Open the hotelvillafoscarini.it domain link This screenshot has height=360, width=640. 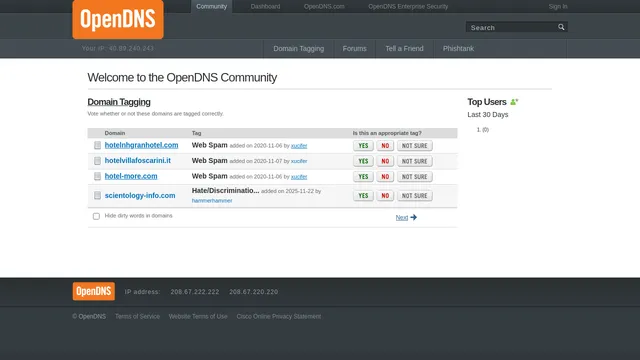pyautogui.click(x=138, y=160)
